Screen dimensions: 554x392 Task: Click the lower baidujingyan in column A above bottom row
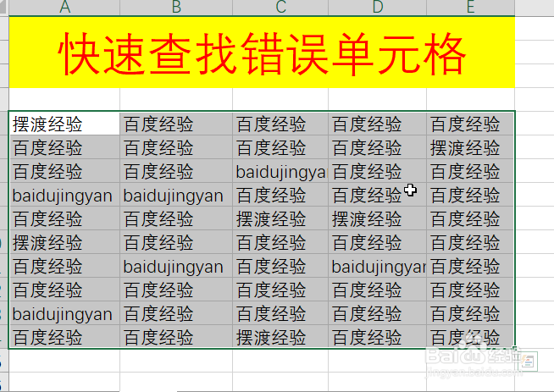[64, 313]
